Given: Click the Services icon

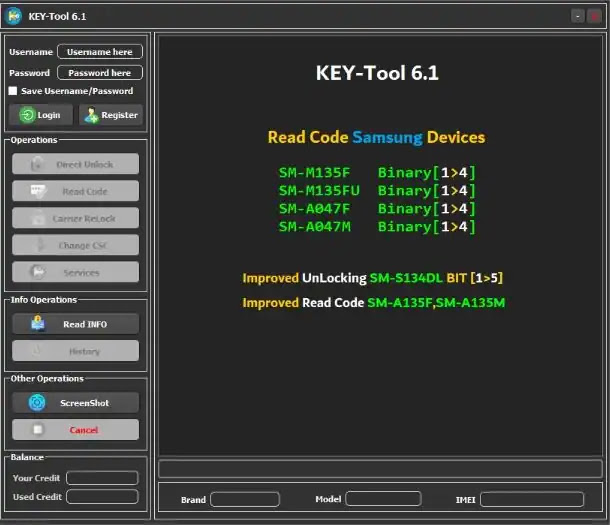Looking at the screenshot, I should tap(38, 272).
